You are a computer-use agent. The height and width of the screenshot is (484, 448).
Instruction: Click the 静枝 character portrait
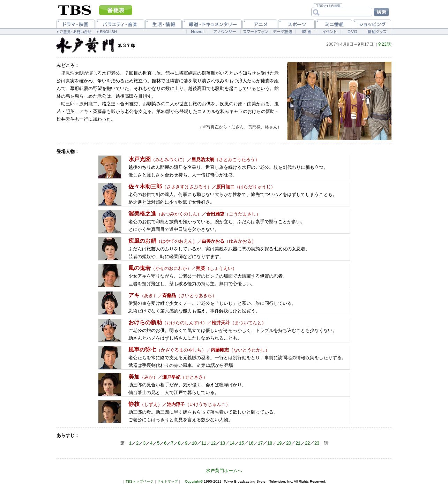click(110, 412)
